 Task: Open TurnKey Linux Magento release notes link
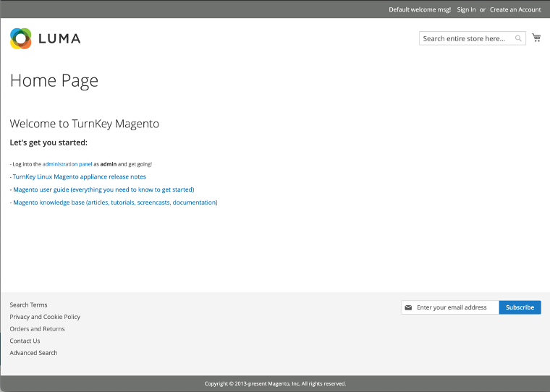[x=80, y=176]
